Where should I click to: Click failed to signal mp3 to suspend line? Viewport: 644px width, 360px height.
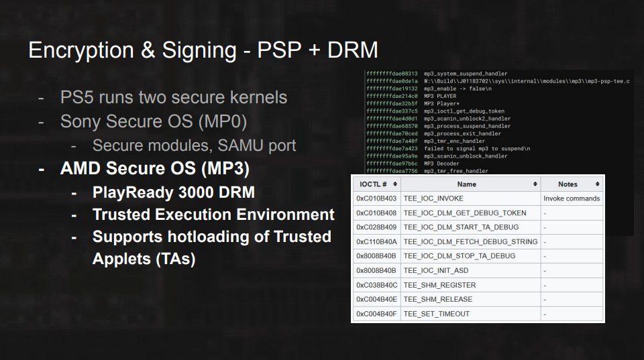pyautogui.click(x=448, y=149)
